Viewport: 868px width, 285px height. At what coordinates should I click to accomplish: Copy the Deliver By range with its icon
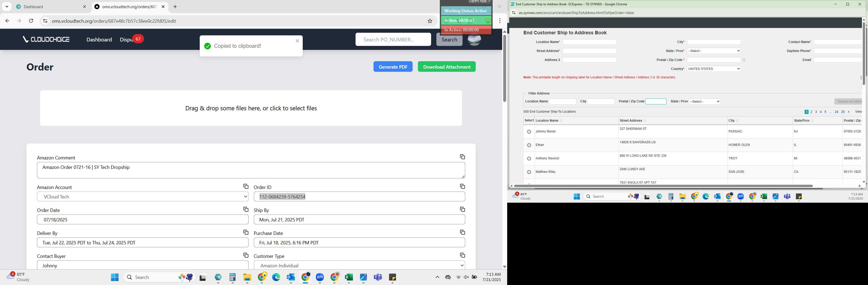[x=246, y=232]
